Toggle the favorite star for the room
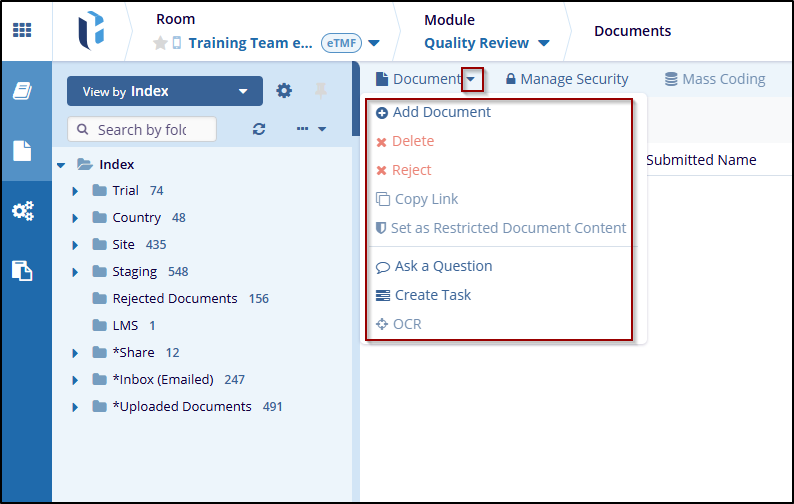The width and height of the screenshot is (794, 504). (159, 43)
